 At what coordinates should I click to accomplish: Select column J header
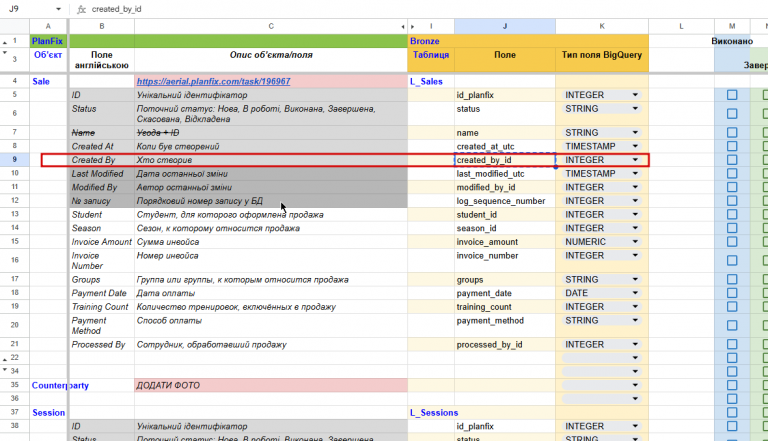pos(504,26)
